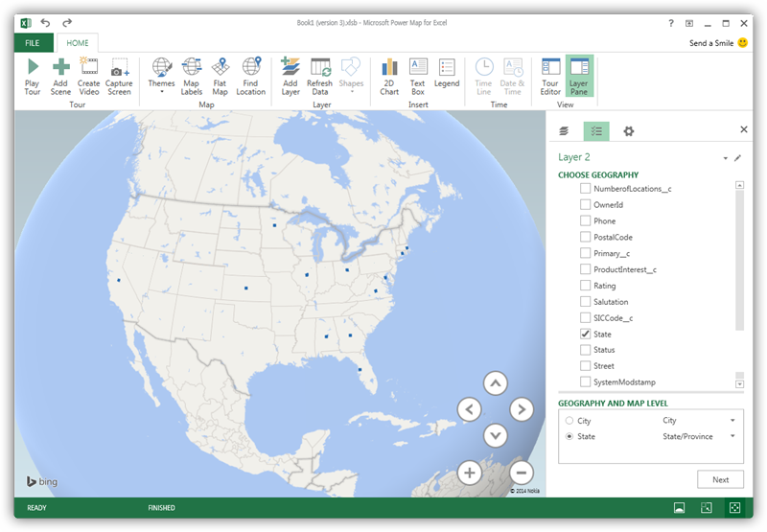Screen dimensions: 767x532
Task: Open the FILE menu
Action: tap(33, 43)
